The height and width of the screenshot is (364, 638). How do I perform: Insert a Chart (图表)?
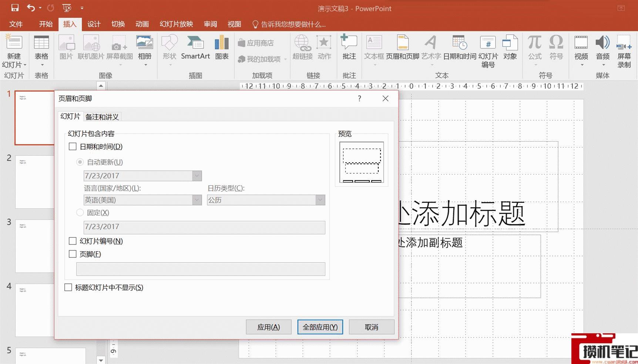point(222,48)
